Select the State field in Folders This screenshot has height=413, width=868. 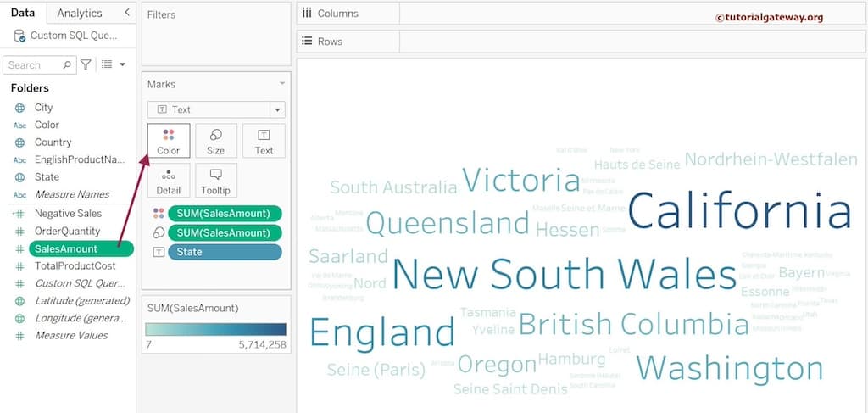click(x=47, y=176)
